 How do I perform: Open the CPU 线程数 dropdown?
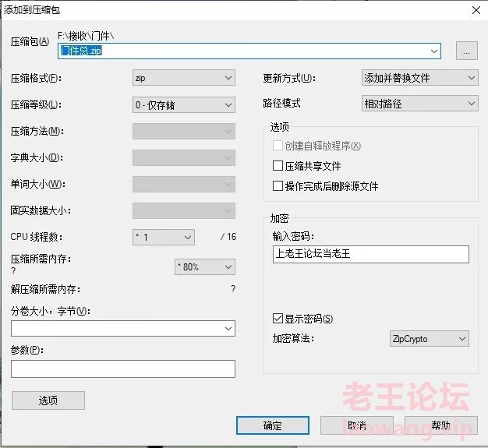click(164, 238)
